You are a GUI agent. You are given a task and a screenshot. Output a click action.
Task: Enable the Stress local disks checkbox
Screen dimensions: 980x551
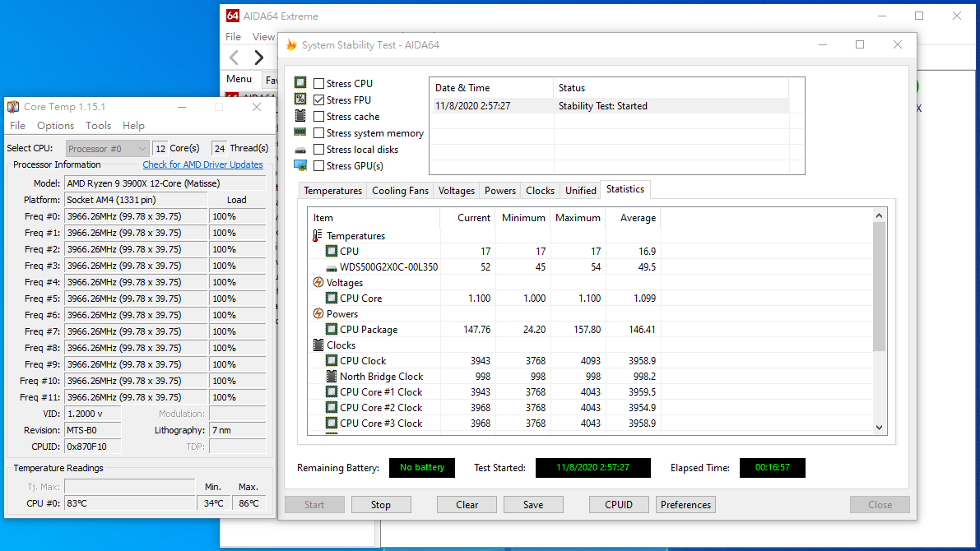tap(318, 150)
